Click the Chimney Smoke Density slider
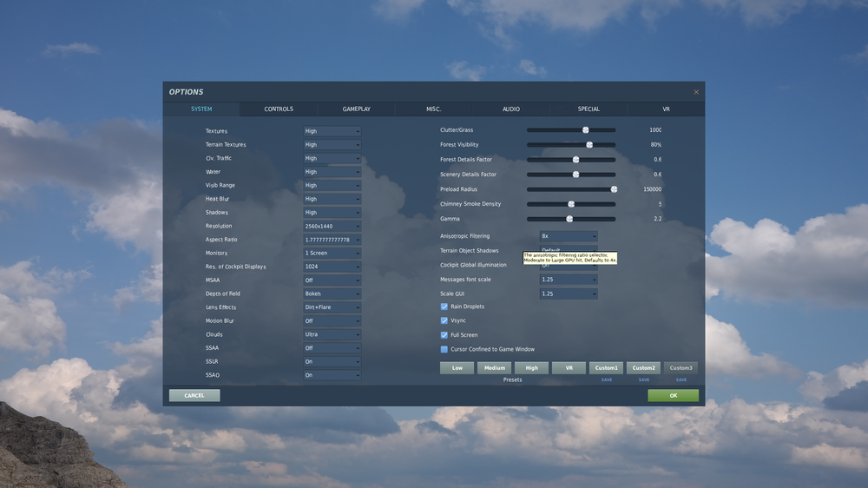868x488 pixels. (x=571, y=204)
